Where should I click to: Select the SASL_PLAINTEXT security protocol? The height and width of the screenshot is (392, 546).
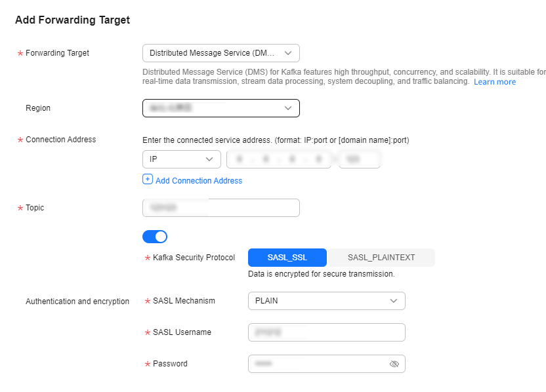[381, 258]
